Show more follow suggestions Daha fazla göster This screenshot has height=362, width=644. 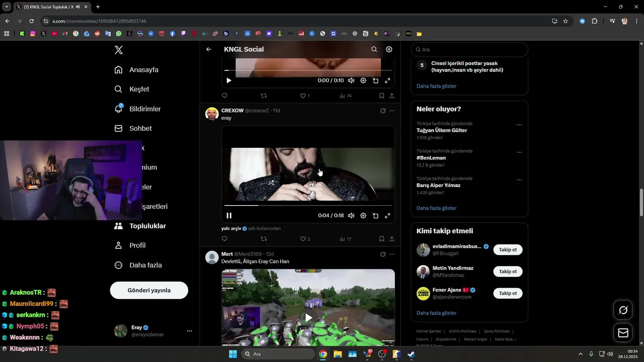(x=437, y=313)
